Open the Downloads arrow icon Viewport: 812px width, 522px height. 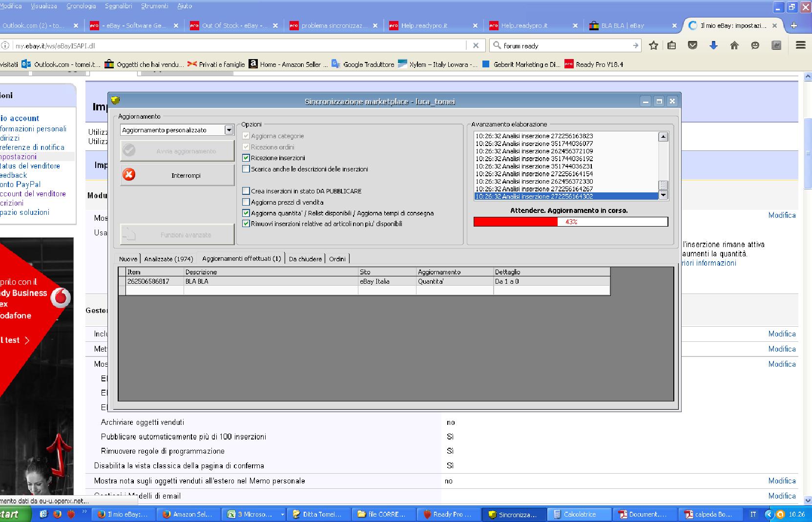pyautogui.click(x=713, y=45)
